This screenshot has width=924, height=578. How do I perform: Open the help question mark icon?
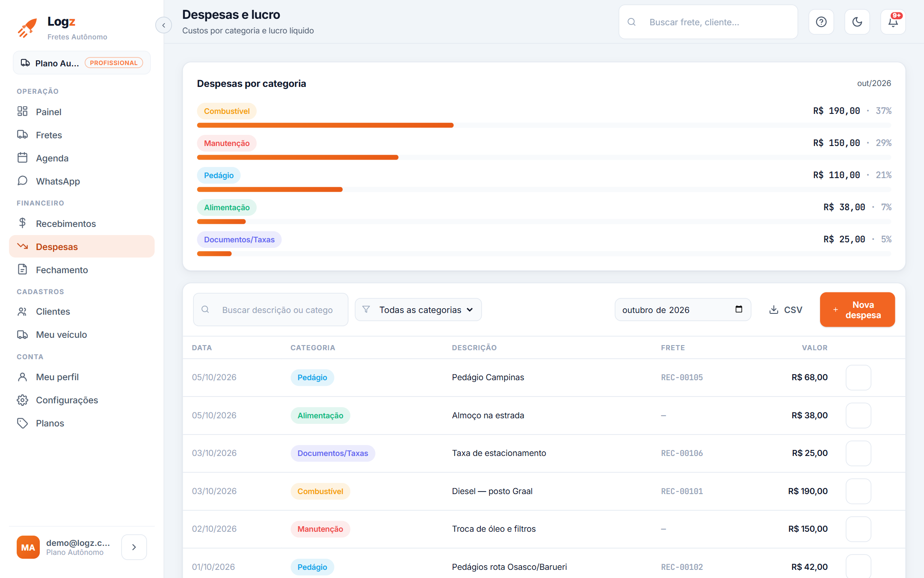pos(821,22)
